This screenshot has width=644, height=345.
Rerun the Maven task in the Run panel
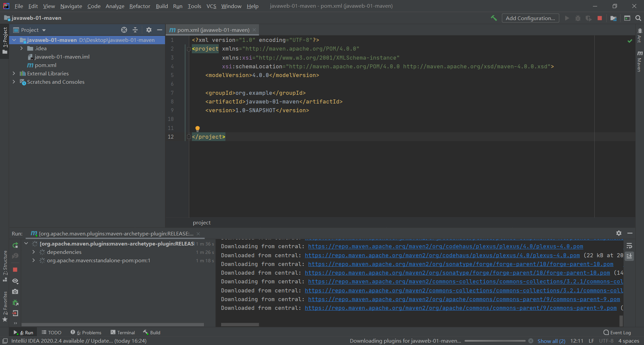[x=15, y=245]
